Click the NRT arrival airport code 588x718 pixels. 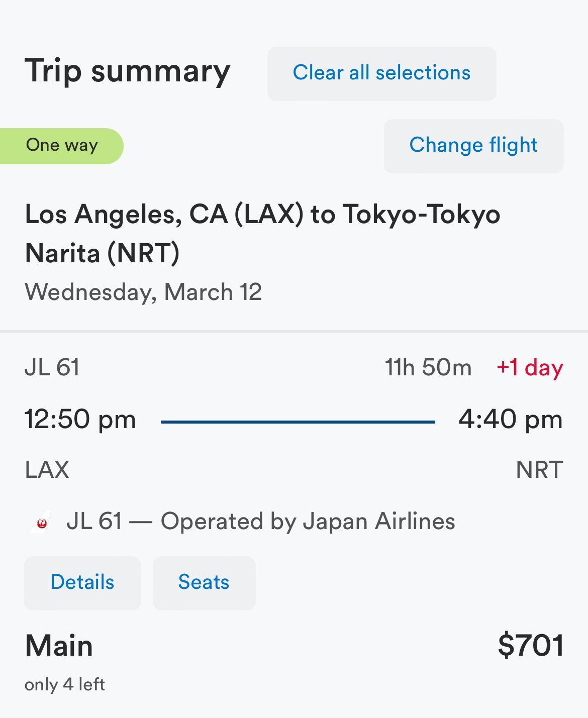point(540,470)
